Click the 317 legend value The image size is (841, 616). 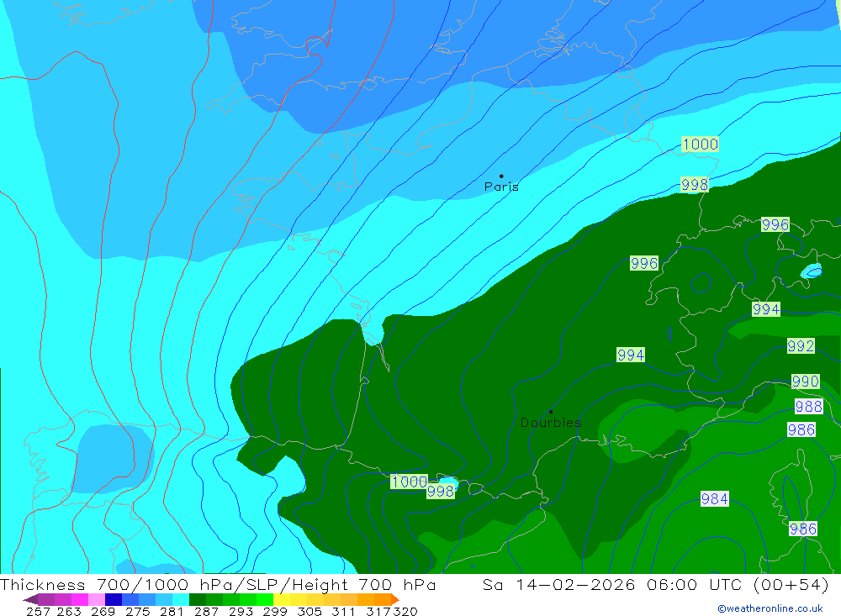click(x=378, y=611)
